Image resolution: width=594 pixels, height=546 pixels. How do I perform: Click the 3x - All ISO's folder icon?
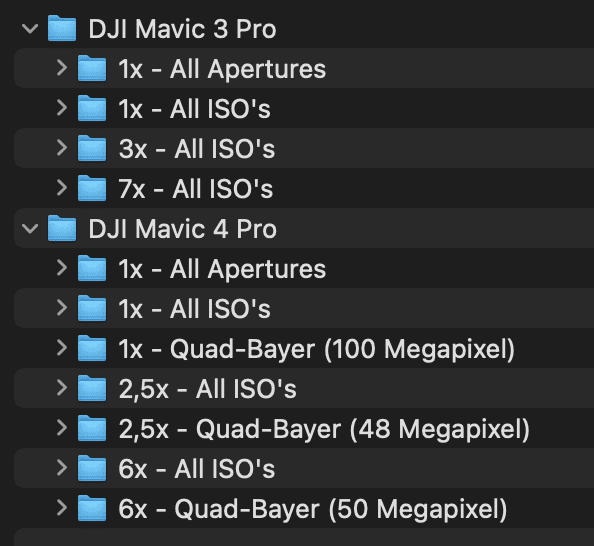(x=92, y=148)
